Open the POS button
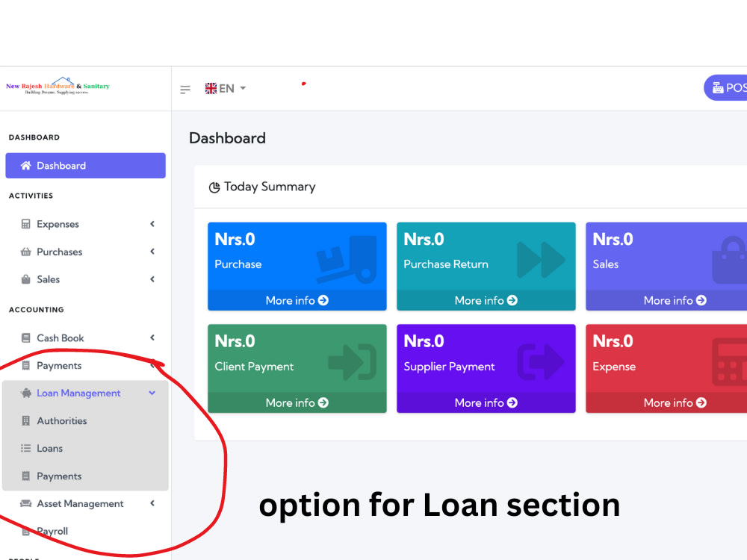 pos(725,88)
